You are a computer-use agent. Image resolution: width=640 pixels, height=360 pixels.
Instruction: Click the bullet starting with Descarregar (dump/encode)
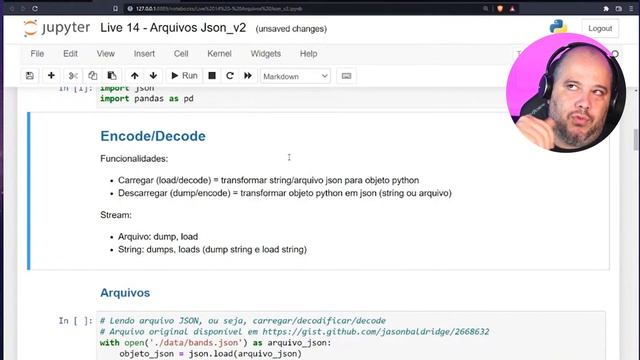pos(285,193)
